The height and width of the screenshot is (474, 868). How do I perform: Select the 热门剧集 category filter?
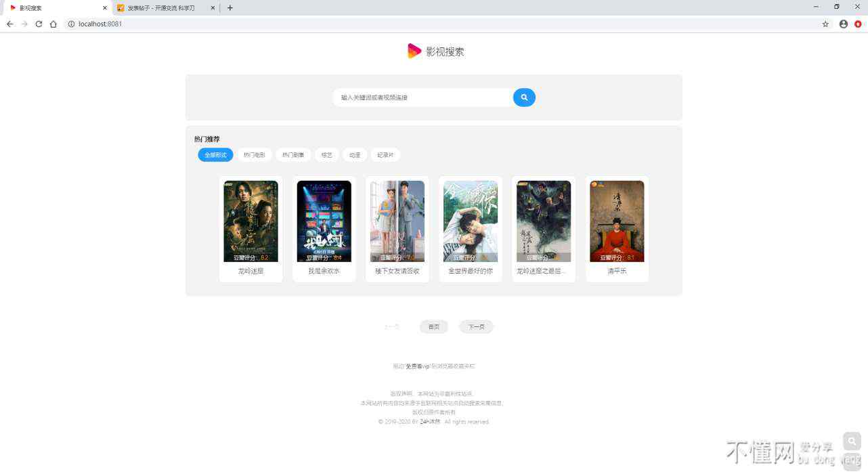(x=293, y=155)
